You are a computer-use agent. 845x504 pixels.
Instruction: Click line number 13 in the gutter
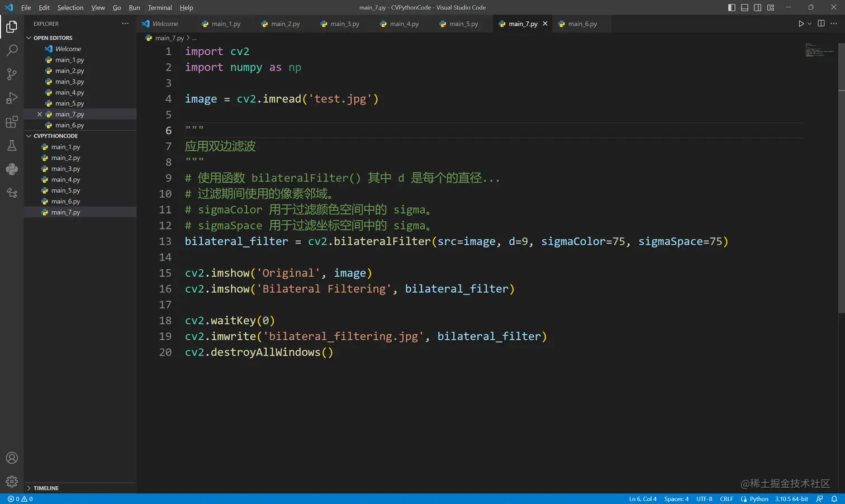(x=165, y=241)
